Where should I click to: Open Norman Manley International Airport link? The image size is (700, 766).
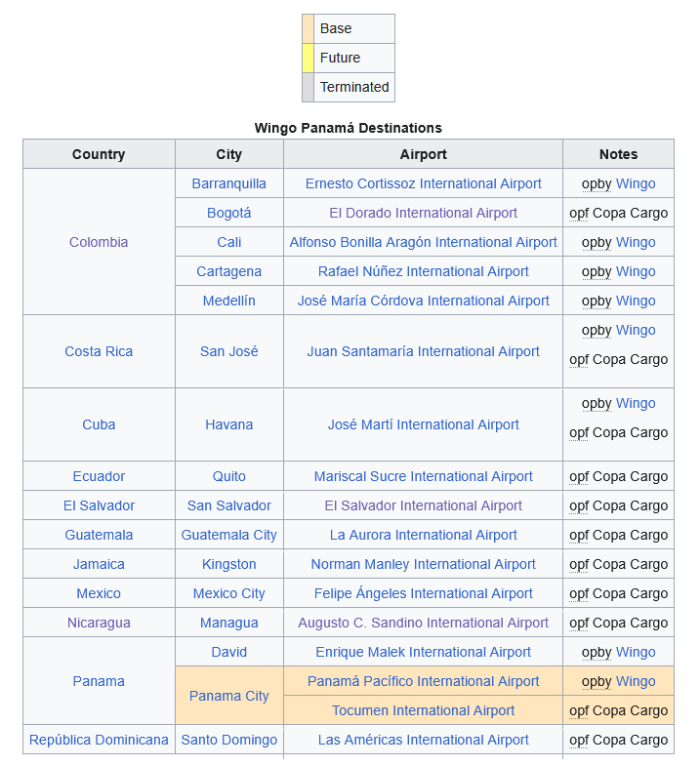coord(423,564)
